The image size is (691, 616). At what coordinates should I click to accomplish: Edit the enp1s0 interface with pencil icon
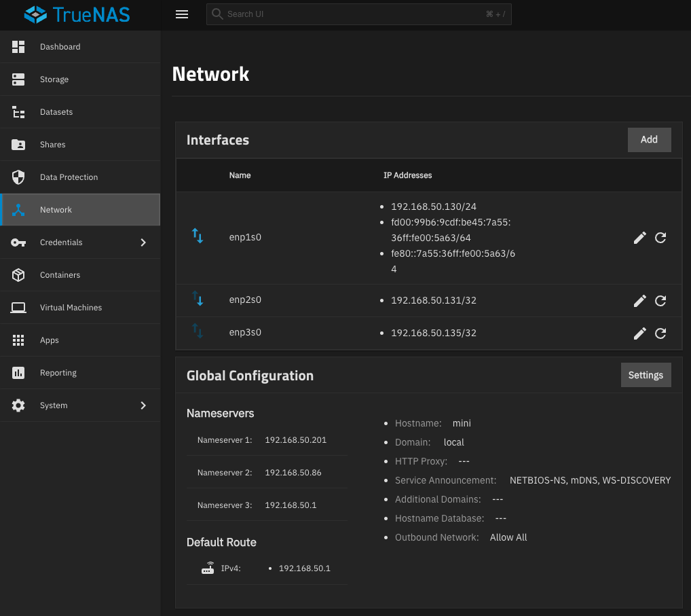tap(639, 238)
